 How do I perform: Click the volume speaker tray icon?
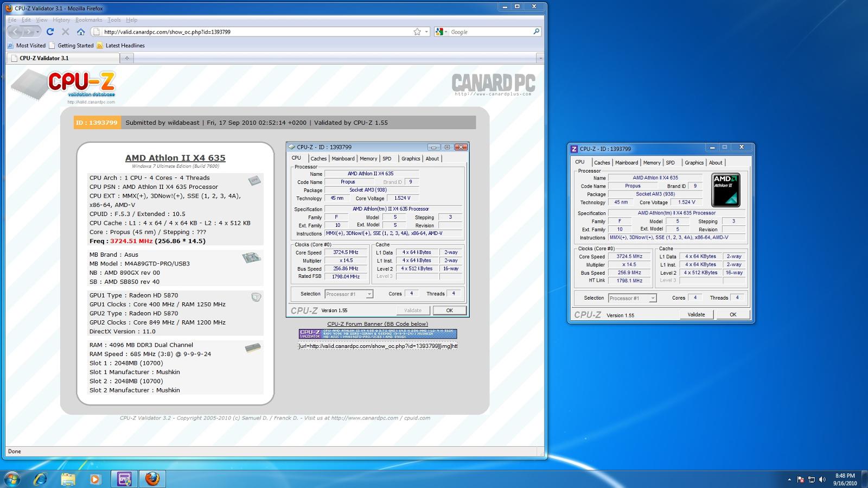822,480
